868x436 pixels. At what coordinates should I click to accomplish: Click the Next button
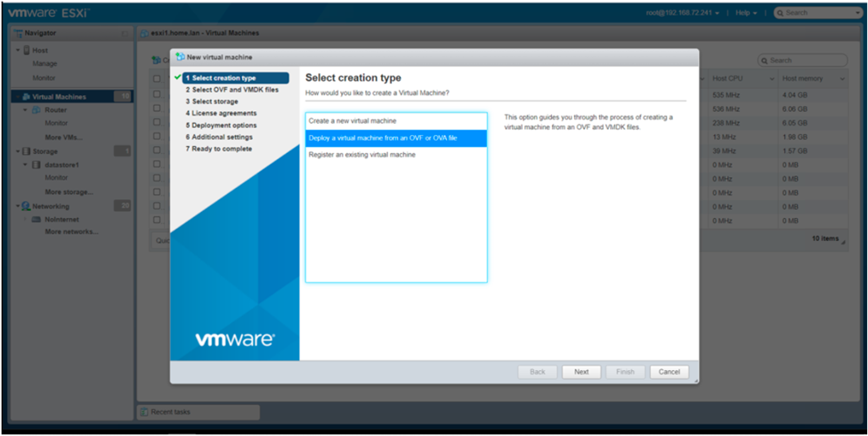581,372
